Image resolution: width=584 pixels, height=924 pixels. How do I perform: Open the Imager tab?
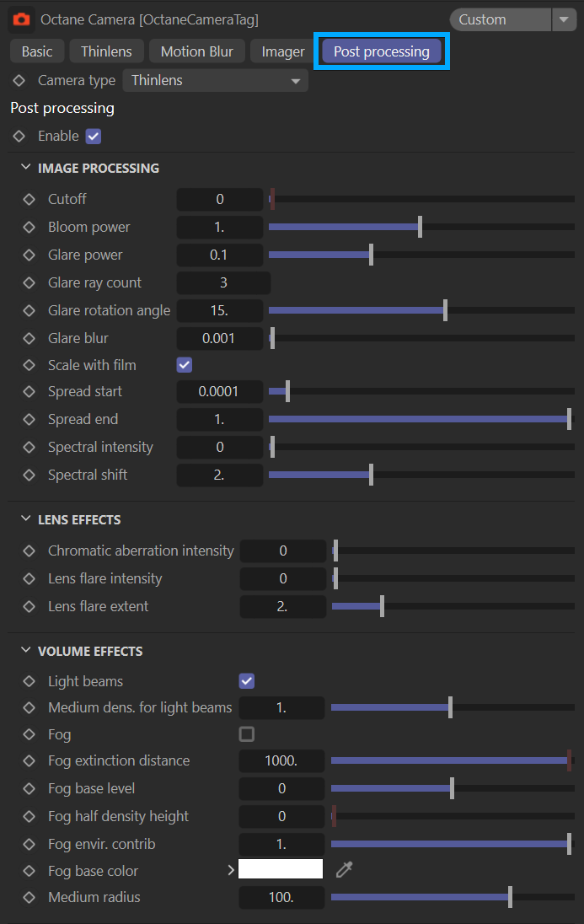(x=282, y=51)
